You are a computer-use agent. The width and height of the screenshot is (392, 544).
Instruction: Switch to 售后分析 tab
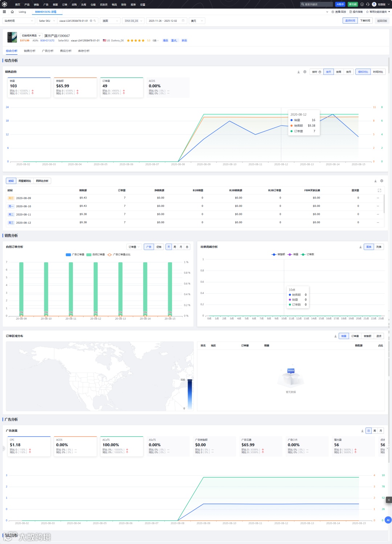coord(66,51)
